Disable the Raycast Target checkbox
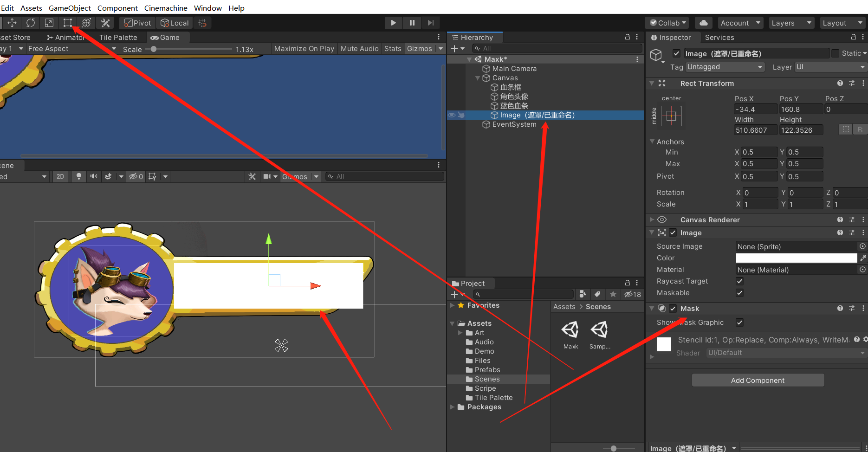 pyautogui.click(x=739, y=281)
